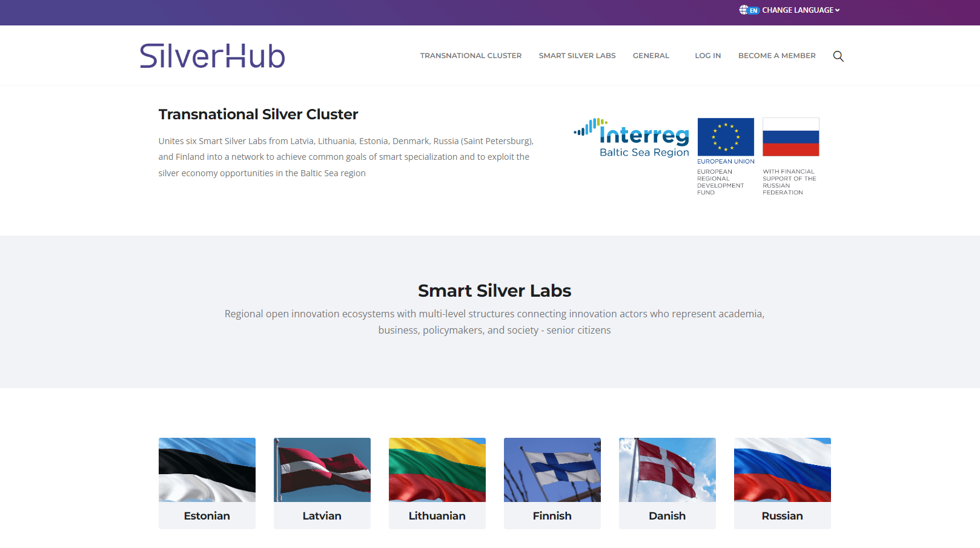
Task: Open the Latvian lab flag thumbnail
Action: [322, 470]
